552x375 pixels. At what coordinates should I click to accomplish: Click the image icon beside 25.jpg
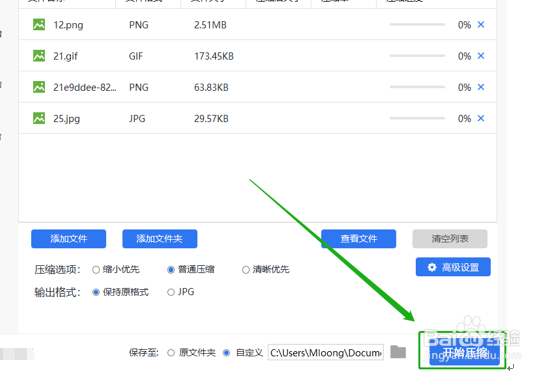(39, 118)
